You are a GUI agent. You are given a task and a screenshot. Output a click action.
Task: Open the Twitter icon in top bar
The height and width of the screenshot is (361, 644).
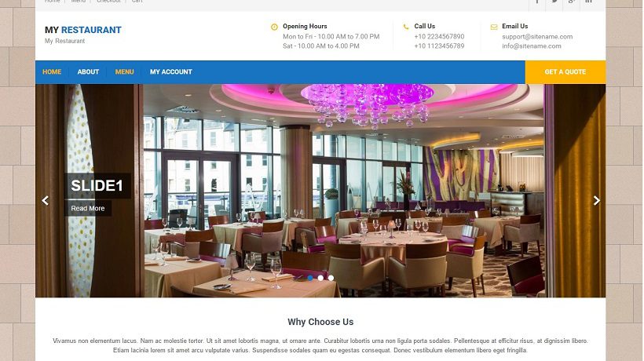[554, 2]
